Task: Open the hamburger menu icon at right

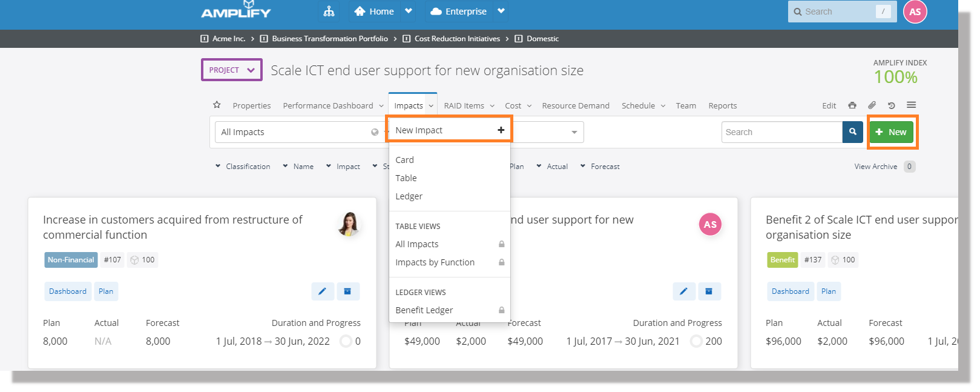Action: (911, 105)
